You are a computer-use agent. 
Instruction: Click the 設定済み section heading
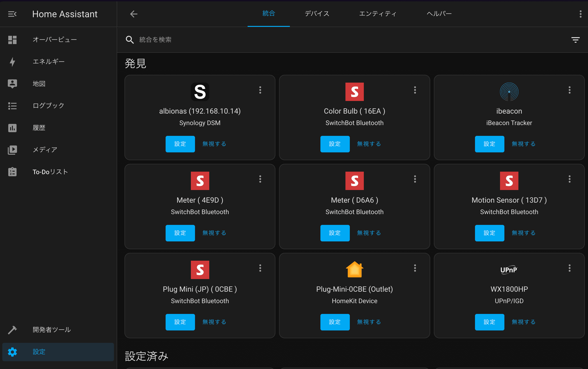[147, 356]
